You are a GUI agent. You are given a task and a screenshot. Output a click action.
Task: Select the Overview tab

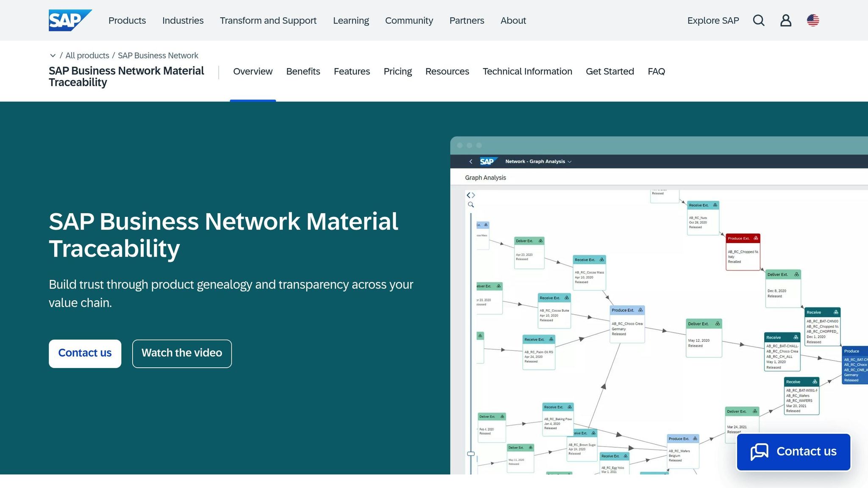(253, 71)
